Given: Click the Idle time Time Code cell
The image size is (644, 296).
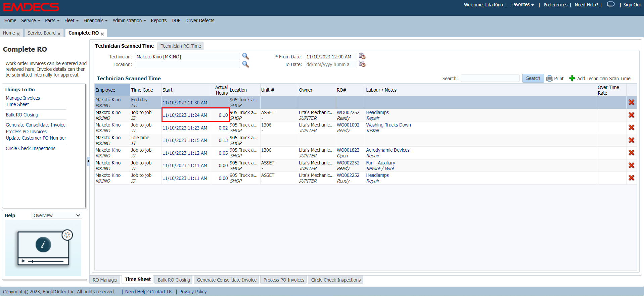Looking at the screenshot, I should coord(146,140).
